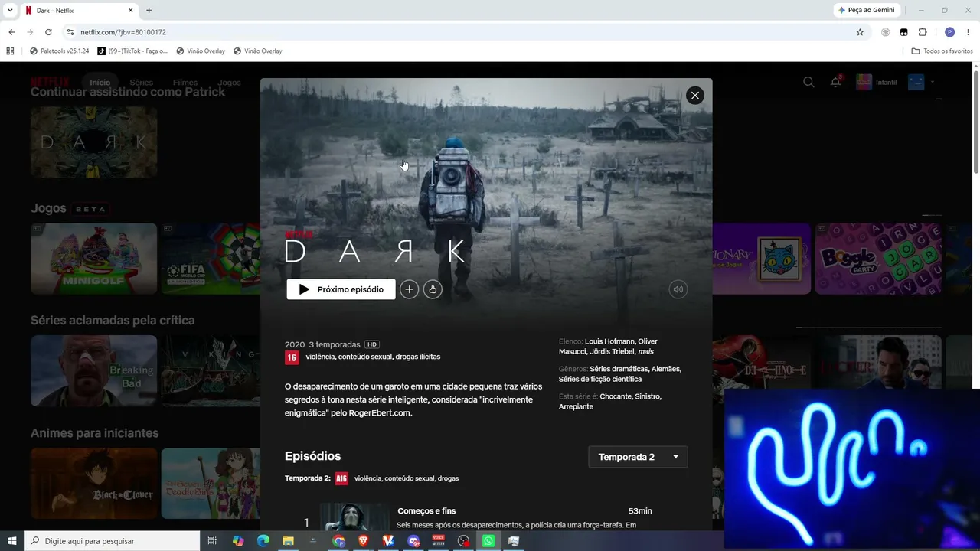Open the browser extensions puzzle icon
This screenshot has height=551, width=980.
923,32
